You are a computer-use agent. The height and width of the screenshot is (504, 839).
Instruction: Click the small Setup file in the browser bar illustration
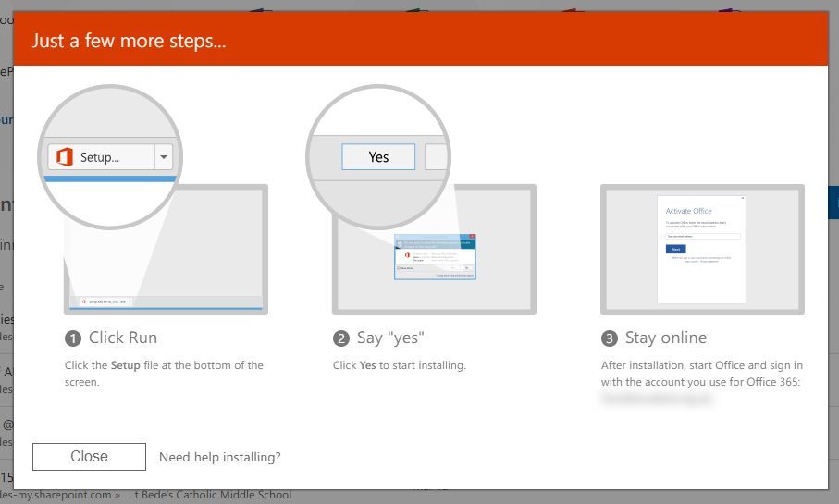pos(105,301)
